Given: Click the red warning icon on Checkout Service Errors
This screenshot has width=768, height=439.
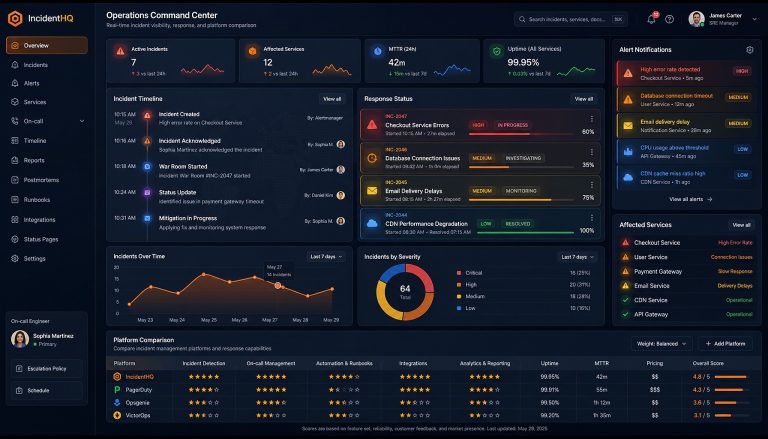Looking at the screenshot, I should tap(372, 124).
